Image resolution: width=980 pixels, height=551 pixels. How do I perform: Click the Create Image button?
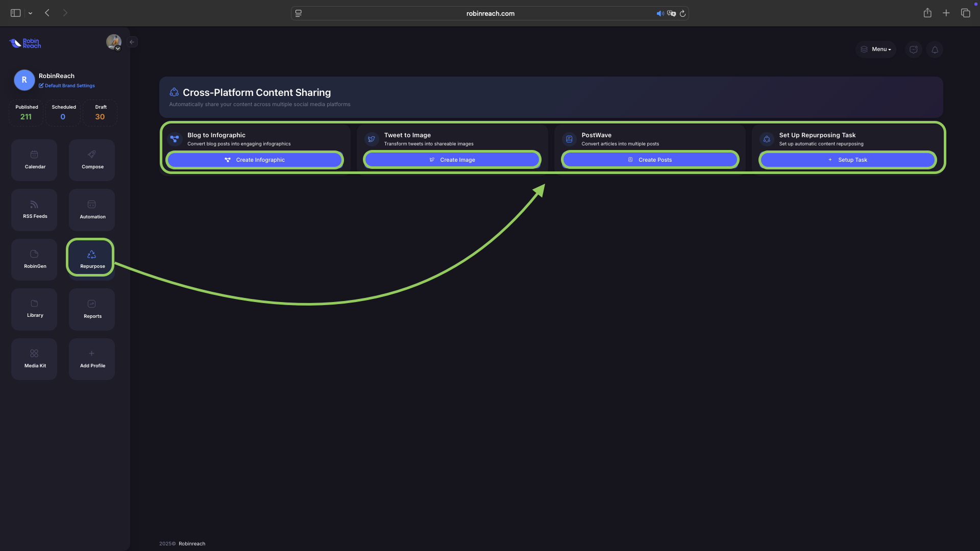452,160
